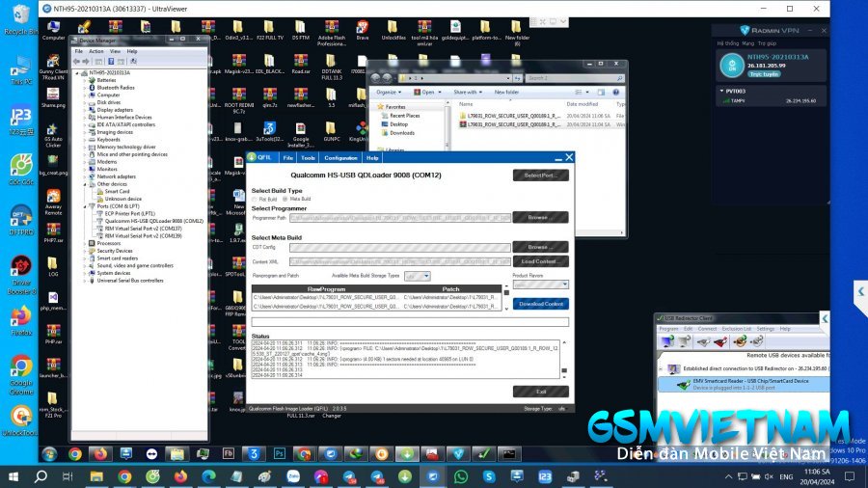
Task: Open Skype from the Windows taskbar
Action: [489, 476]
